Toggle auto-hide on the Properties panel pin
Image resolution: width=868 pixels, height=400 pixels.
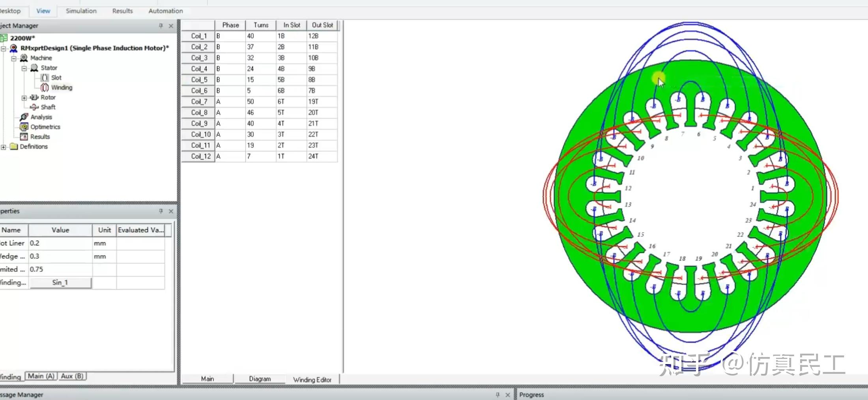point(161,211)
